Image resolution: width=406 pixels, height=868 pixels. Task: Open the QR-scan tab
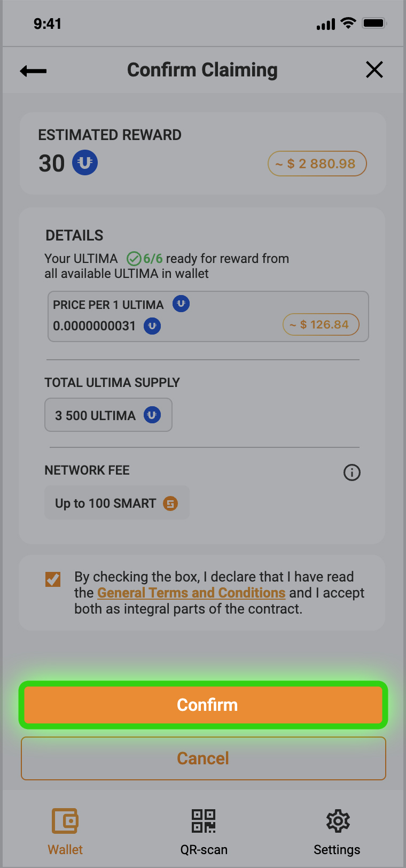click(204, 831)
